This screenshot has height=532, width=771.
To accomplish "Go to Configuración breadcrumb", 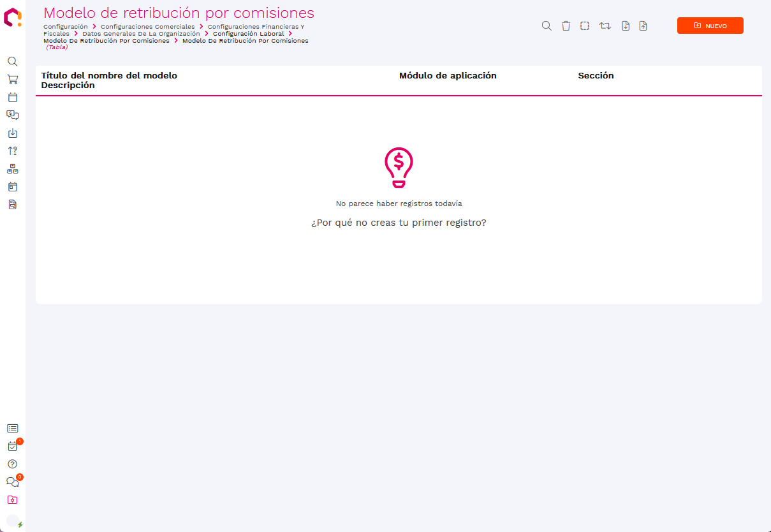I will 66,27.
